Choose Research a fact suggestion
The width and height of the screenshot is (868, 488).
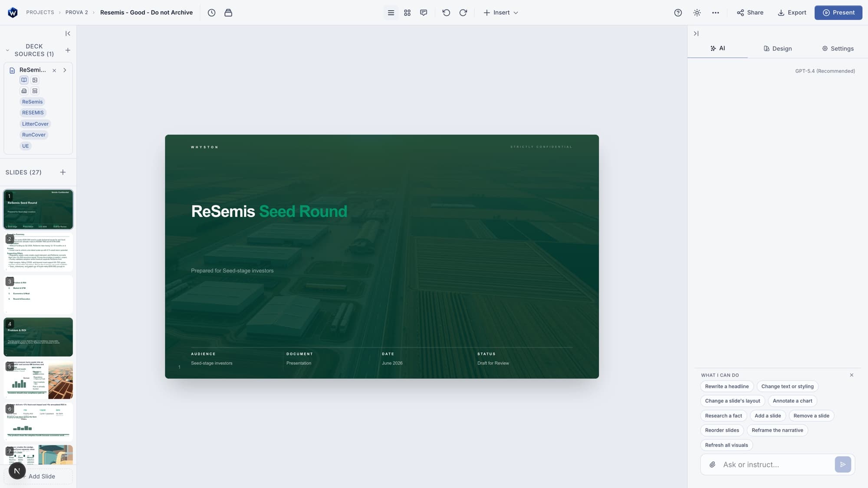723,416
